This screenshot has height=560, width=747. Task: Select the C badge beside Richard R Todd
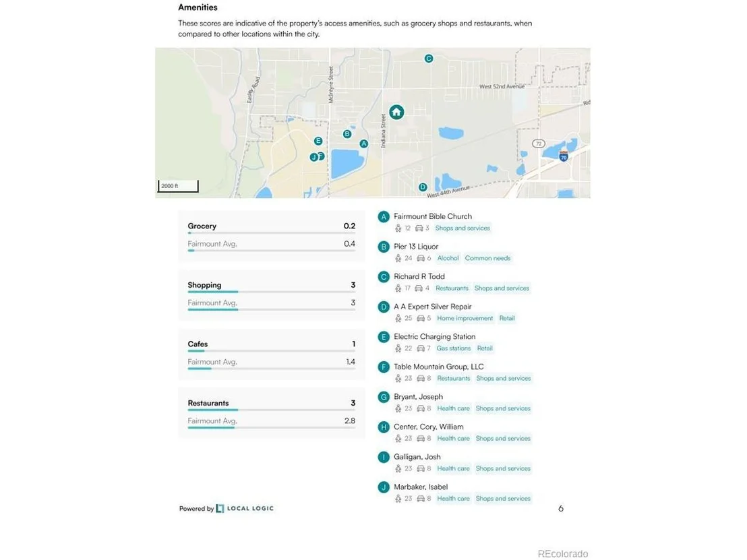[384, 277]
